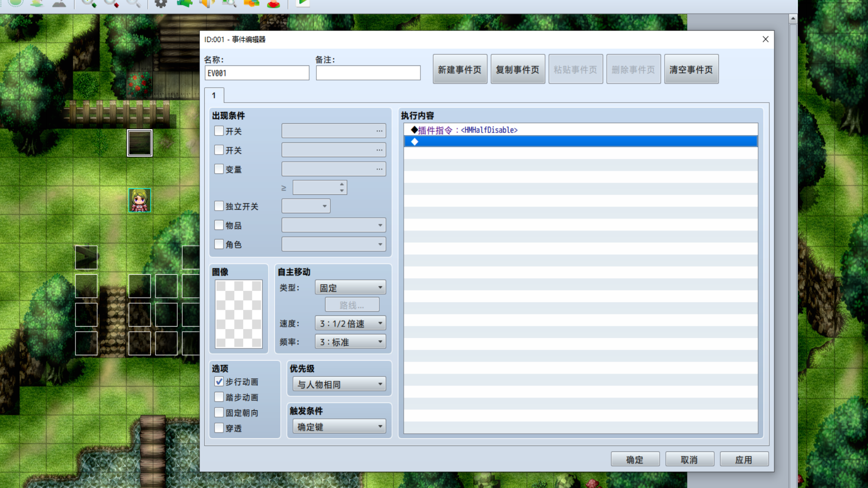The height and width of the screenshot is (488, 868).
Task: Open the Sound Test speaker icon
Action: [207, 4]
